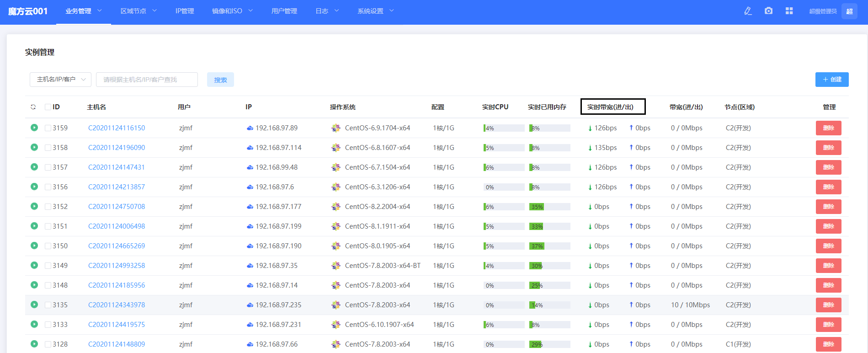Click the 实时带宽(进/出) column header
868x353 pixels.
(x=610, y=107)
